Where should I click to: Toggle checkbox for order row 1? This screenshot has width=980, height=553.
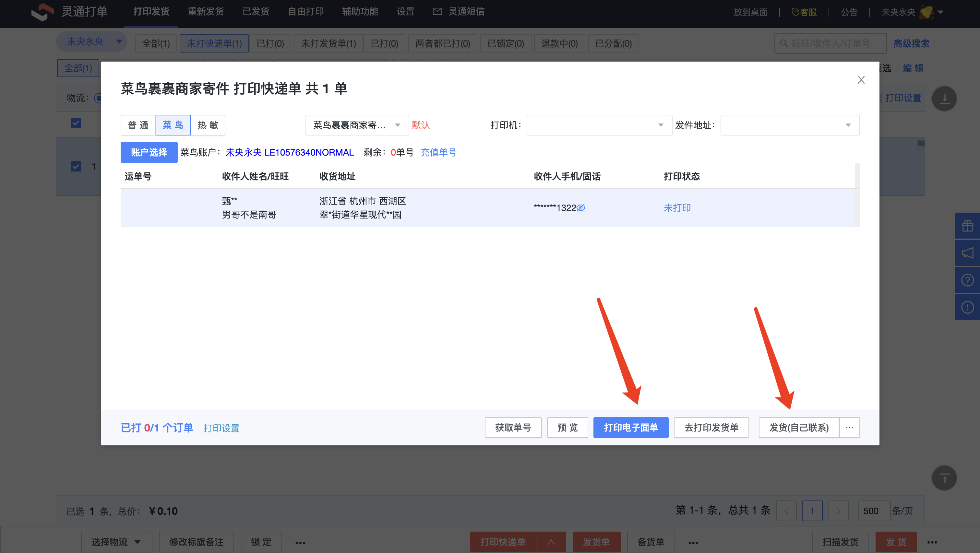(76, 166)
